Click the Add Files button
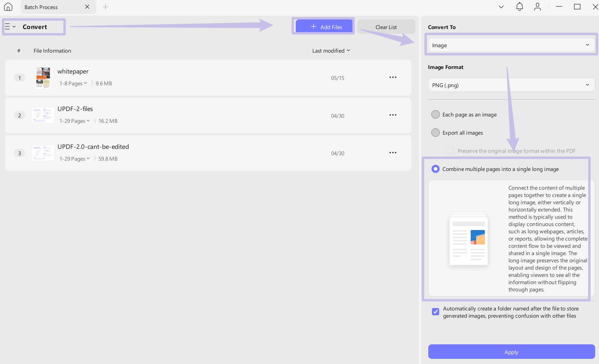The width and height of the screenshot is (599, 364). click(324, 27)
